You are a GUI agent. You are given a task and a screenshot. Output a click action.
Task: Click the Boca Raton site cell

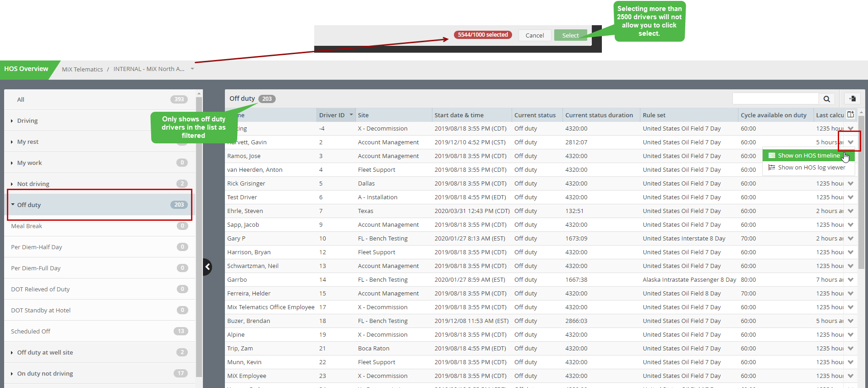click(x=374, y=349)
